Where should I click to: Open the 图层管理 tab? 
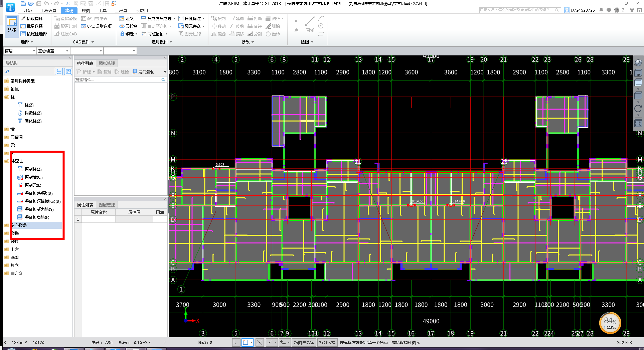(107, 205)
